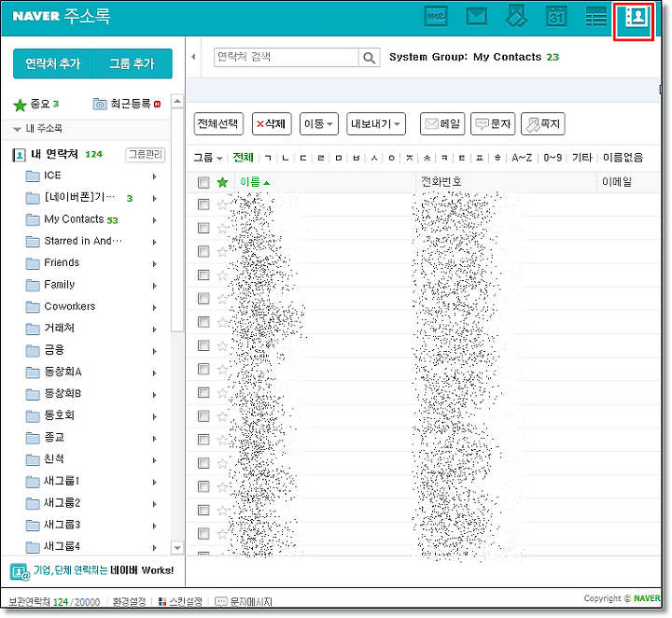Check the first contact row checkbox
Screen dimensions: 672x618
pyautogui.click(x=203, y=204)
